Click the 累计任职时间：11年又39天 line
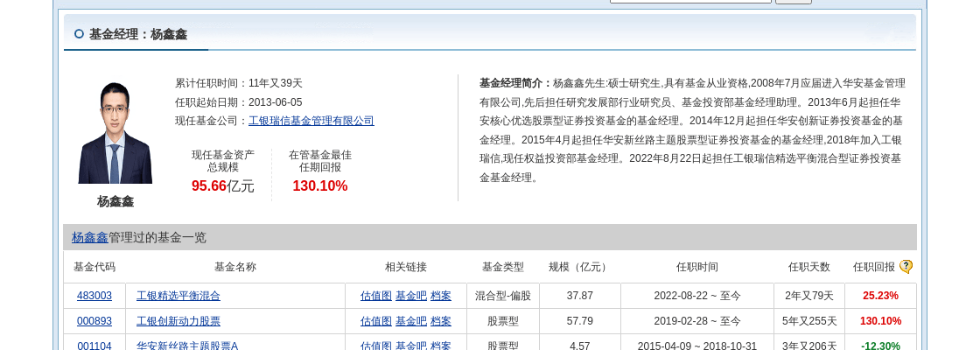Viewport: 980px width, 350px height. point(239,83)
